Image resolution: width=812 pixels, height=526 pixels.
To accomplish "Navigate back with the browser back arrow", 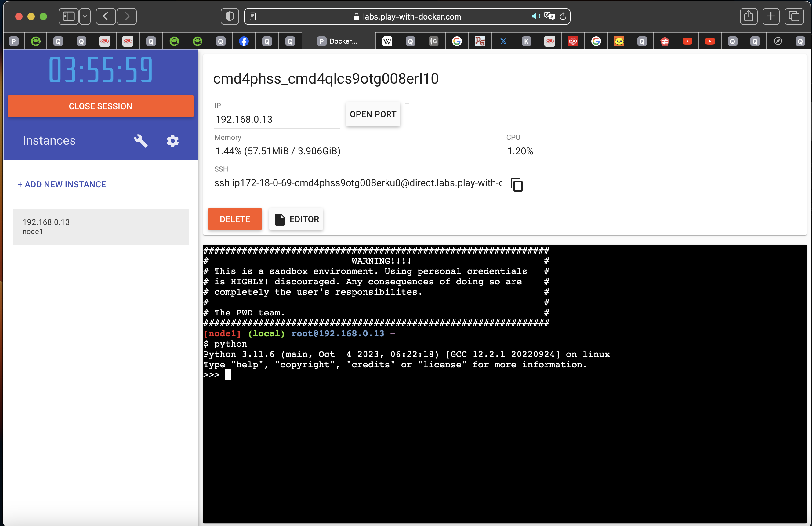I will [x=106, y=16].
